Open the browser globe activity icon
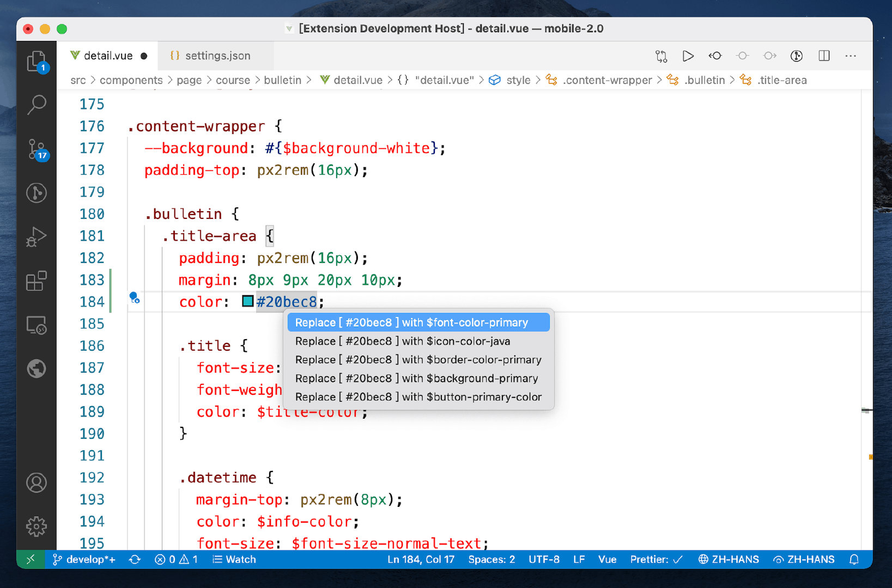892x588 pixels. tap(37, 369)
